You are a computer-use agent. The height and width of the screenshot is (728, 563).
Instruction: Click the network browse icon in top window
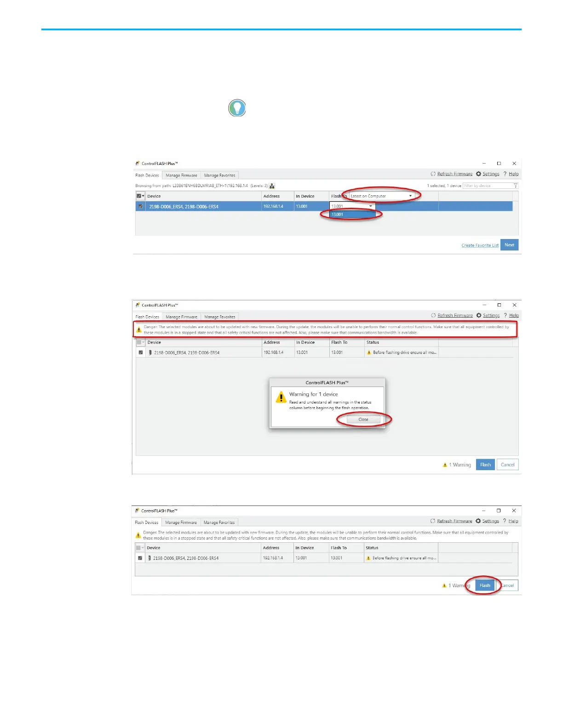(272, 186)
